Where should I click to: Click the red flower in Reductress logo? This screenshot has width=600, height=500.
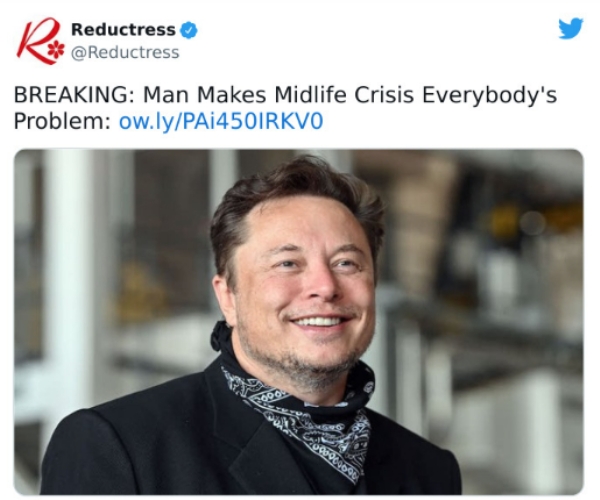point(57,49)
